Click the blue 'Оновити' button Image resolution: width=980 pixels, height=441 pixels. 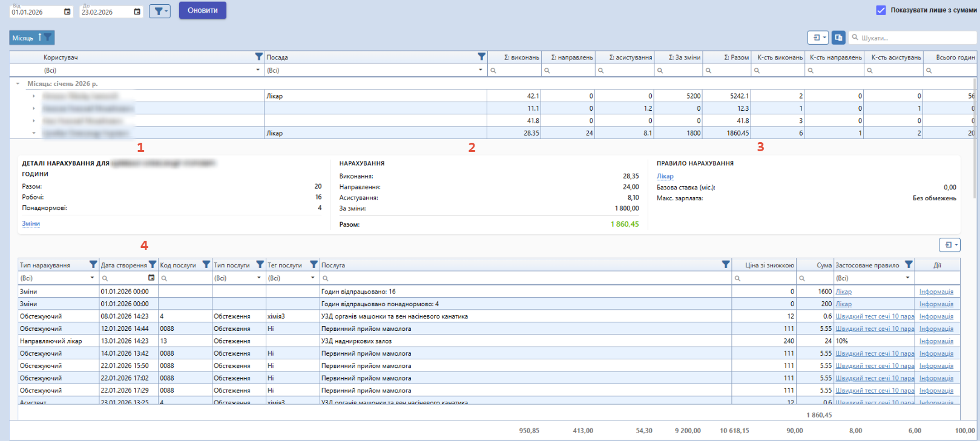(x=202, y=10)
